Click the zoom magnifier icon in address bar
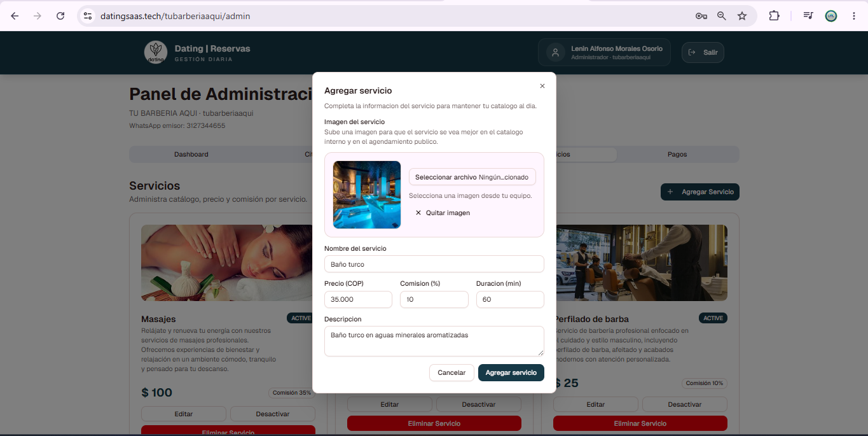Viewport: 868px width, 436px height. click(x=722, y=16)
